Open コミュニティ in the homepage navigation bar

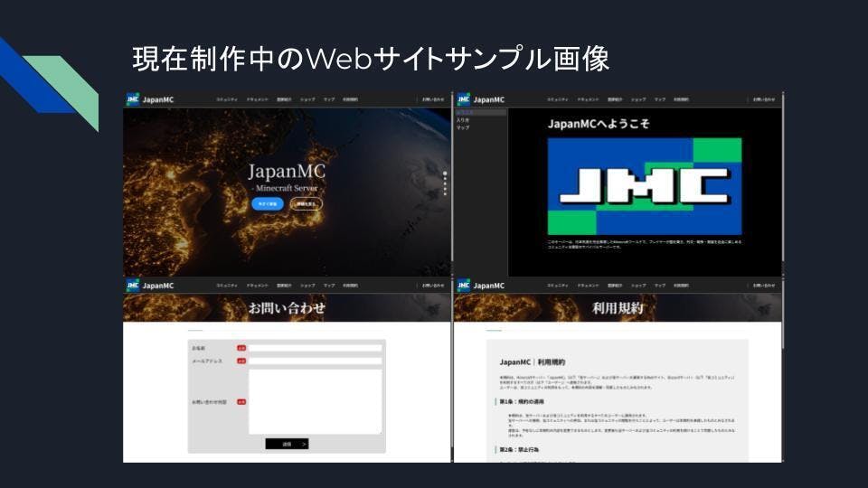(x=227, y=99)
